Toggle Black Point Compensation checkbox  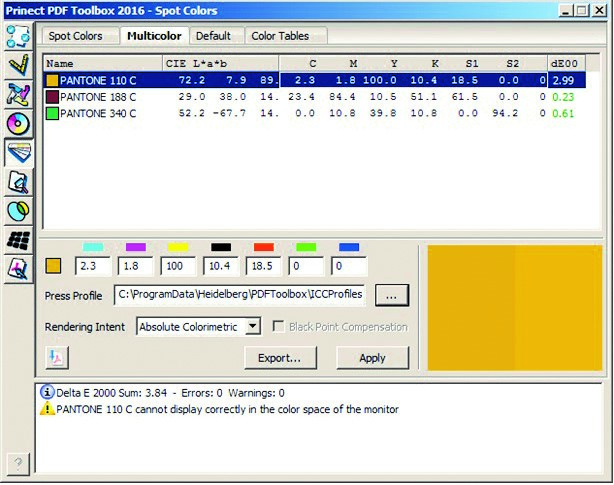278,326
